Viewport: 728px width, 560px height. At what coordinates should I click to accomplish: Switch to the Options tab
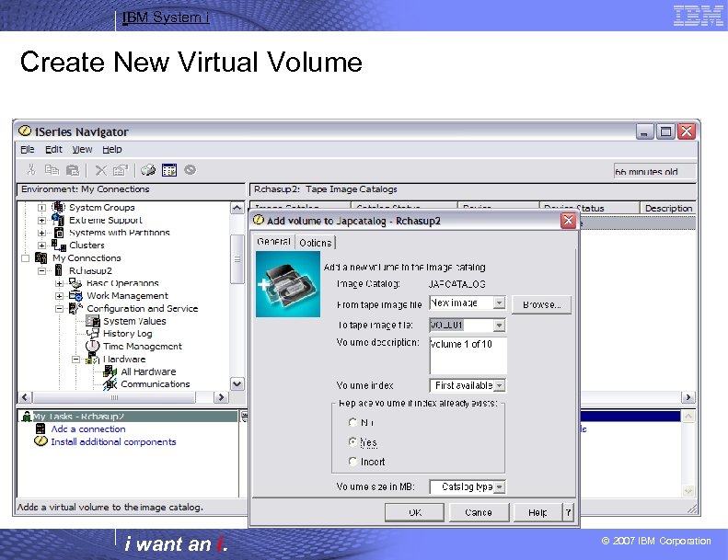[x=316, y=243]
